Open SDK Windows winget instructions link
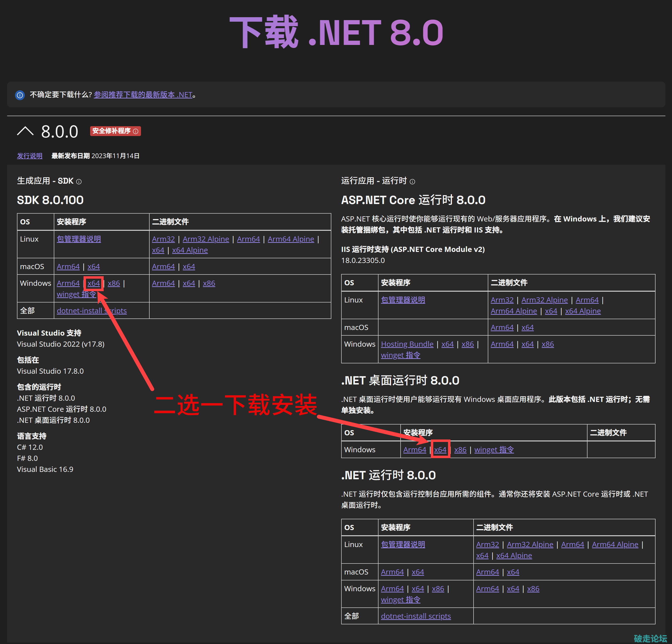672x644 pixels. pyautogui.click(x=76, y=294)
